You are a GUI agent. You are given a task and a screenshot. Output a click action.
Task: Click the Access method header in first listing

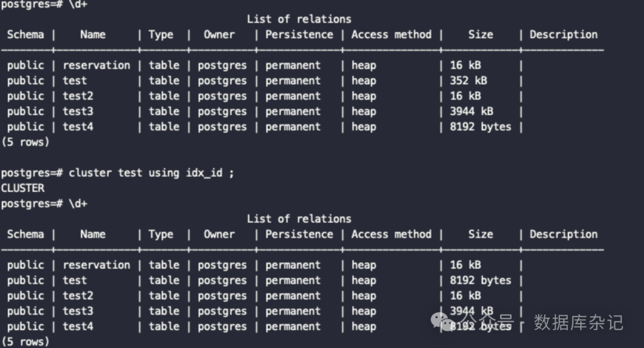391,35
